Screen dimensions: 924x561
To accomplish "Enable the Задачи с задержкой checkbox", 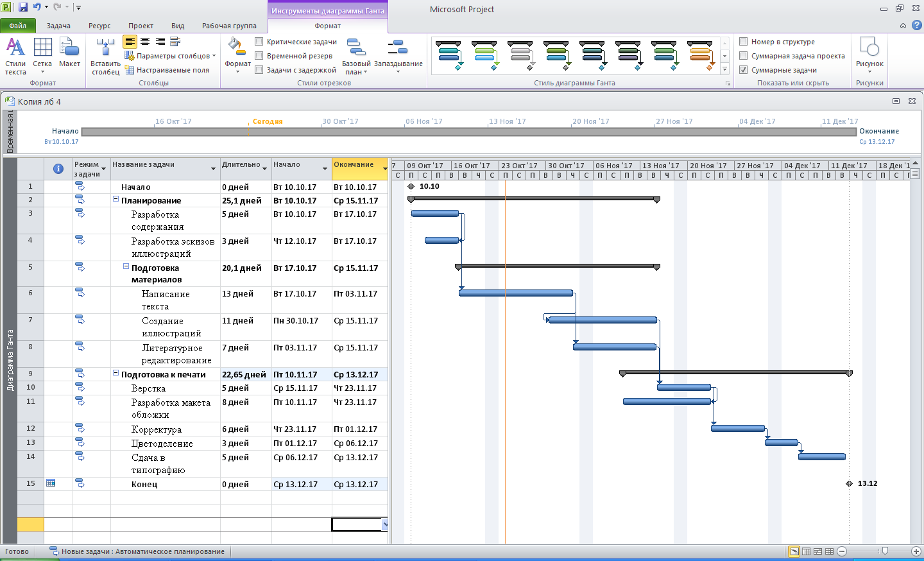I will tap(259, 70).
